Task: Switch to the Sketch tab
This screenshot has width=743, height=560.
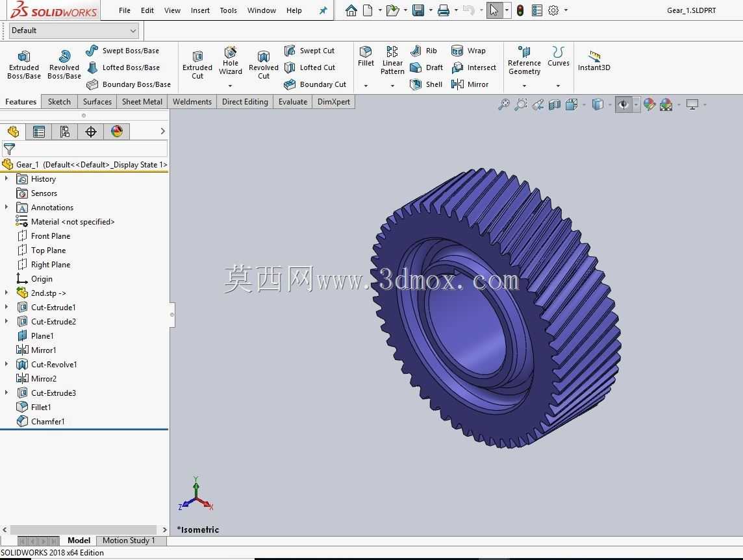Action: [59, 102]
